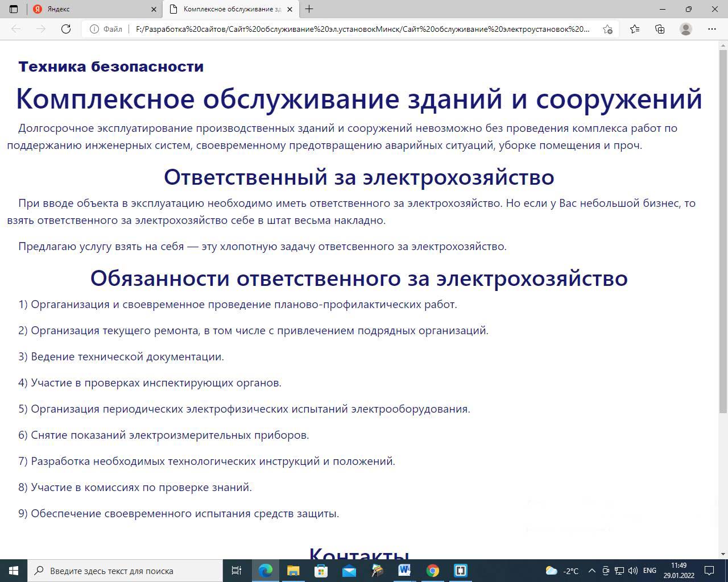The image size is (728, 582).
Task: View site information next to Файл
Action: [94, 29]
